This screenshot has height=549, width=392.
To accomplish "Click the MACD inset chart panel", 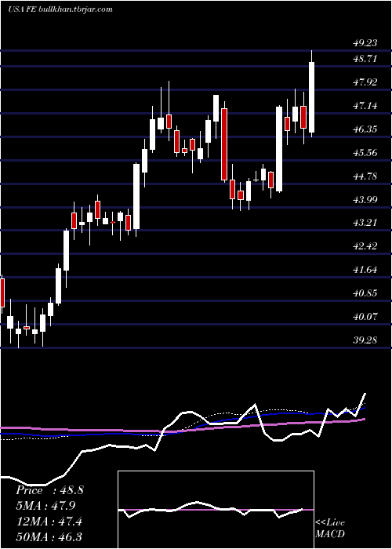I will coord(216,510).
